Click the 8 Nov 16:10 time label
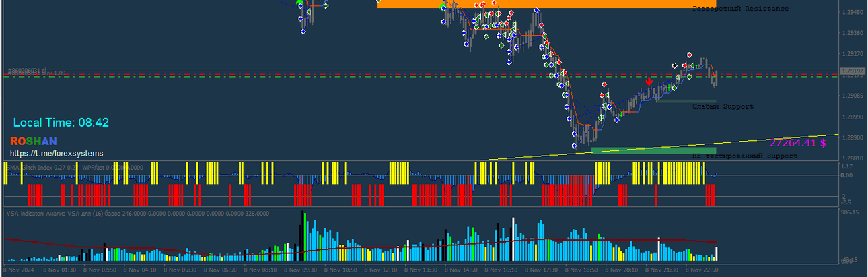Viewport: 868px width, 277px height. tap(501, 270)
